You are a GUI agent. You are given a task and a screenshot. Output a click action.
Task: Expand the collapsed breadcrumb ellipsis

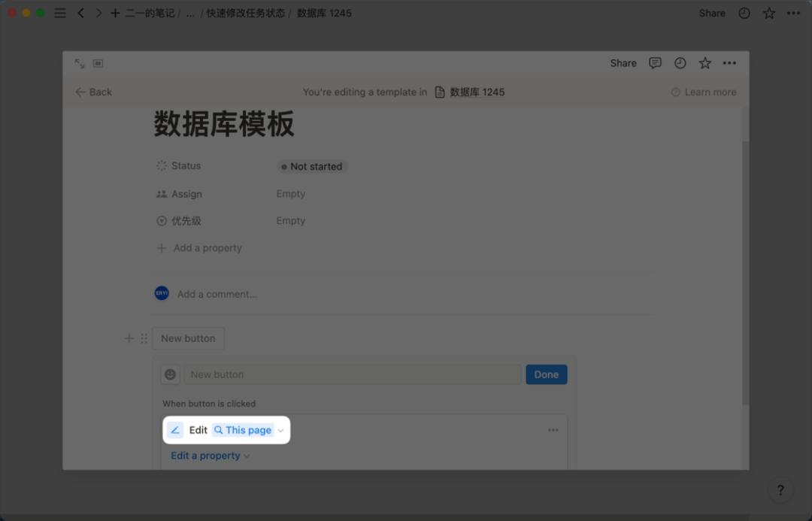(x=190, y=13)
